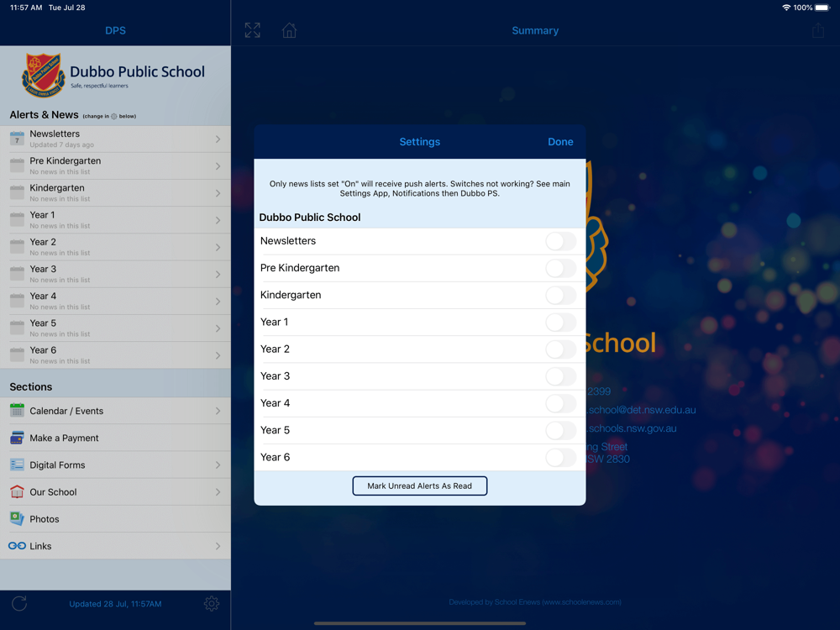
Task: Open Links row chevron
Action: click(218, 546)
